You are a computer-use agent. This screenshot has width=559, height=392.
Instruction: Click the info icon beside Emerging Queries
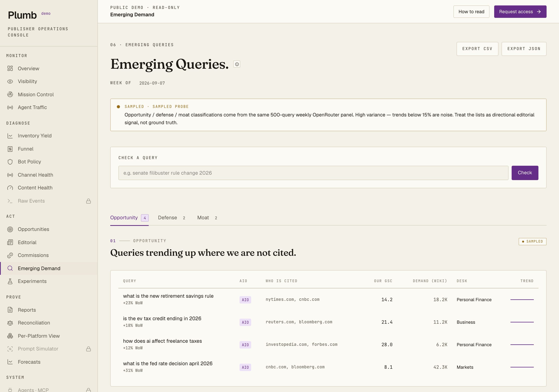coord(237,64)
